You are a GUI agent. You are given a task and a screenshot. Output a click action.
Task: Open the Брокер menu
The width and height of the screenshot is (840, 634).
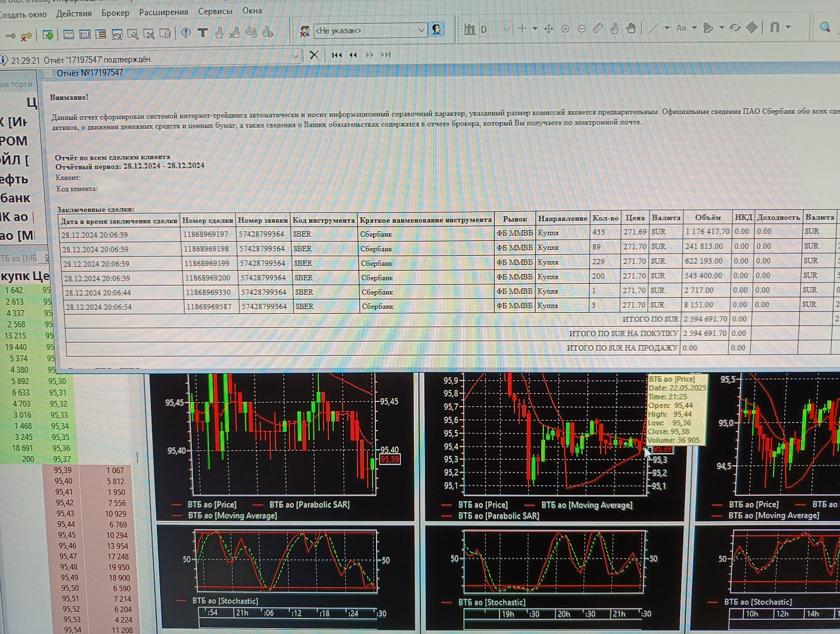coord(115,13)
